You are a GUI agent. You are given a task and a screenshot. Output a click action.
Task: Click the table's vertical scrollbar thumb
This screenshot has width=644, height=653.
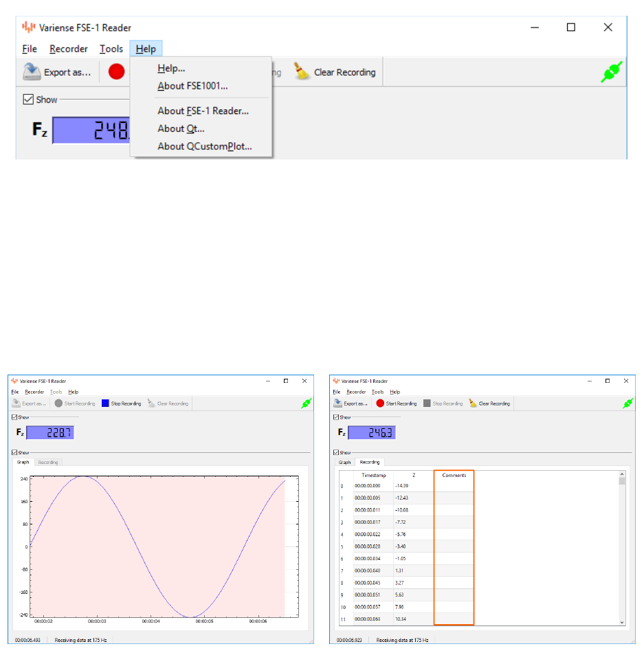click(x=622, y=481)
